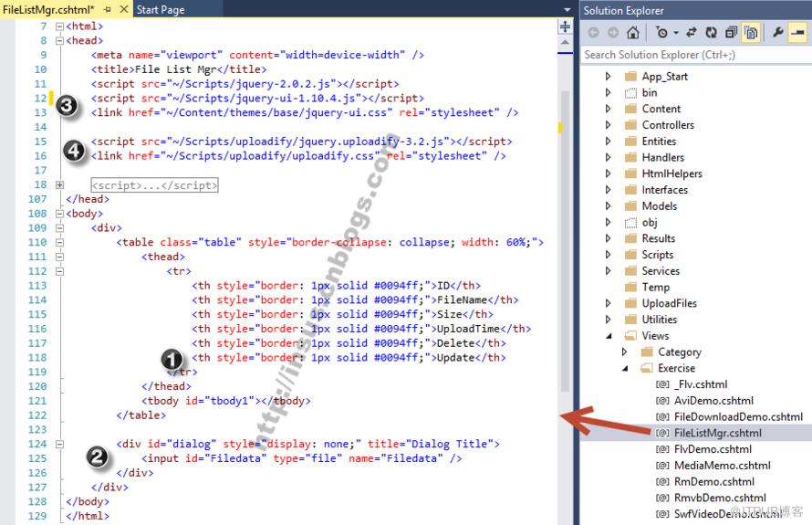Click the RmvbDemo.cshtml file icon

click(662, 498)
